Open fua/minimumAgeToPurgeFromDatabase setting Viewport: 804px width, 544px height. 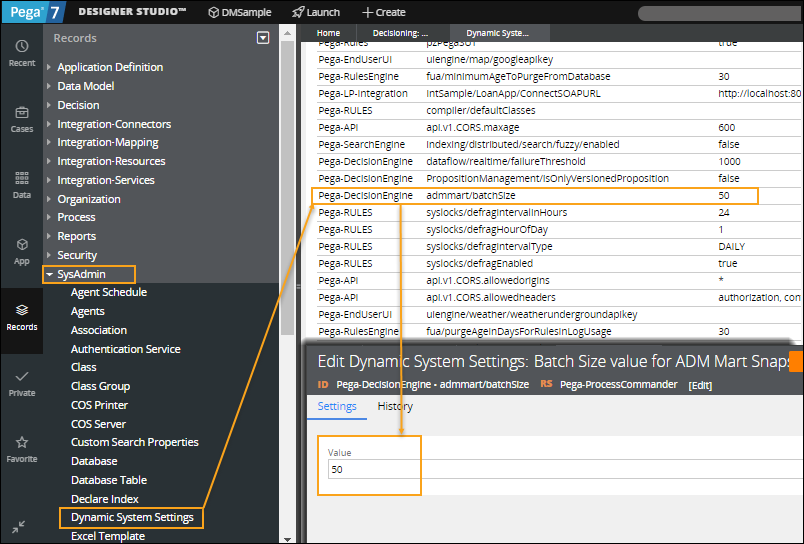[518, 76]
